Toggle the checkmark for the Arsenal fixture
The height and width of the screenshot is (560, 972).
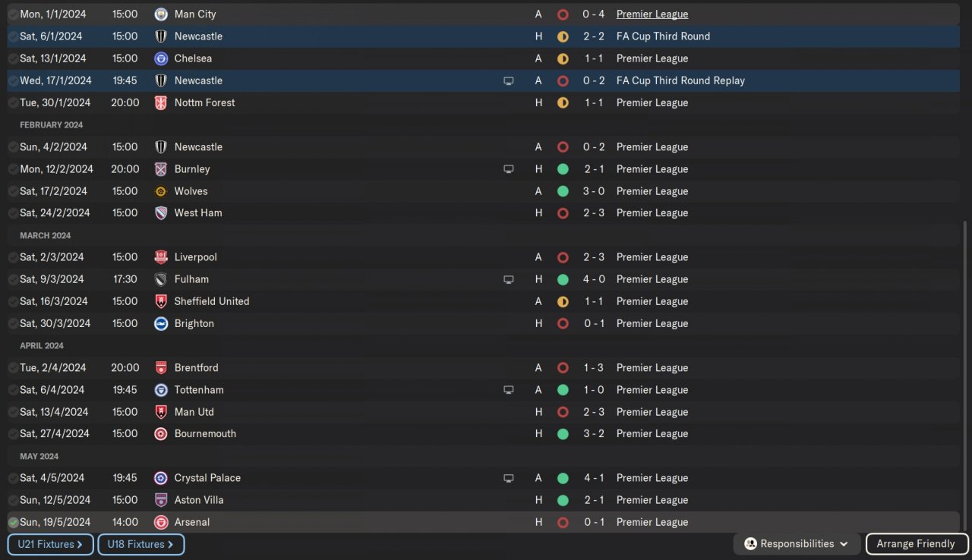(x=13, y=522)
